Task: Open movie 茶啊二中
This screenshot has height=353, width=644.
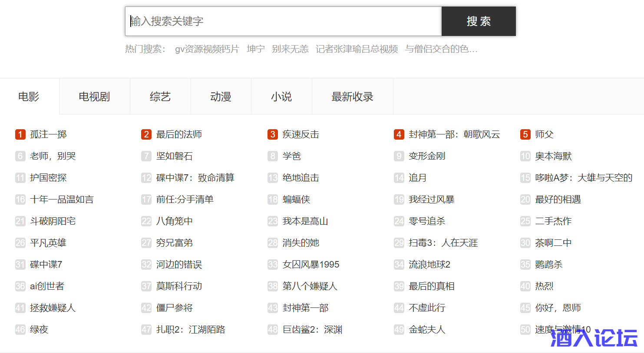Action: [x=554, y=243]
